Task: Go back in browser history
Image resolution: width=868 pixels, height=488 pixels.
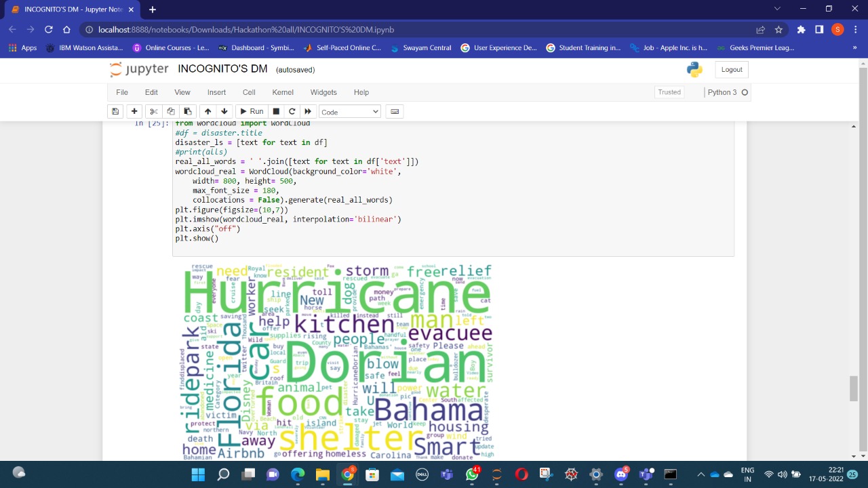Action: pyautogui.click(x=12, y=29)
